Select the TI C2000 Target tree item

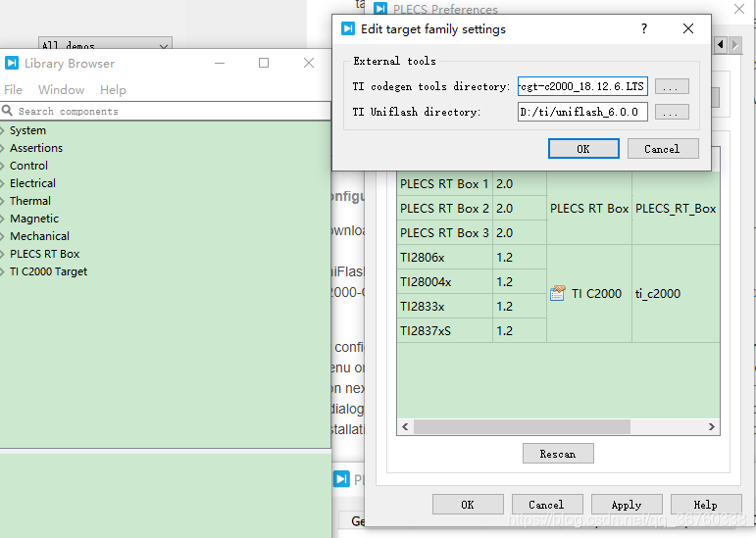(49, 271)
